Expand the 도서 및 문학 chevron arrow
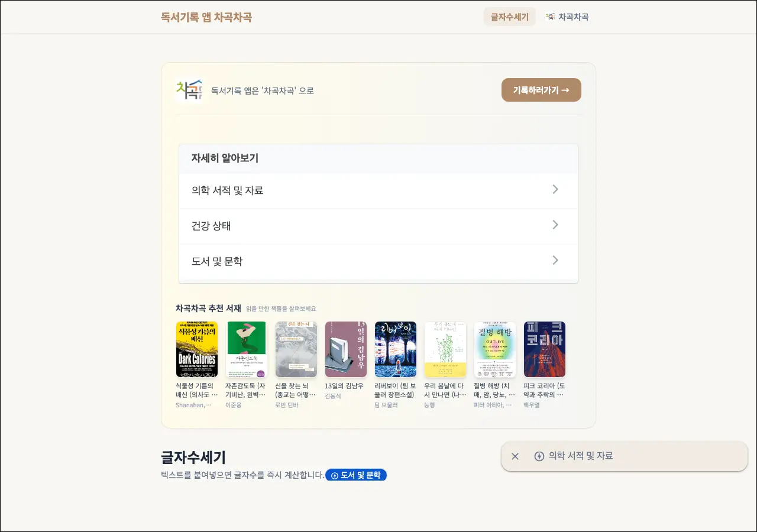The width and height of the screenshot is (757, 532). [x=555, y=261]
